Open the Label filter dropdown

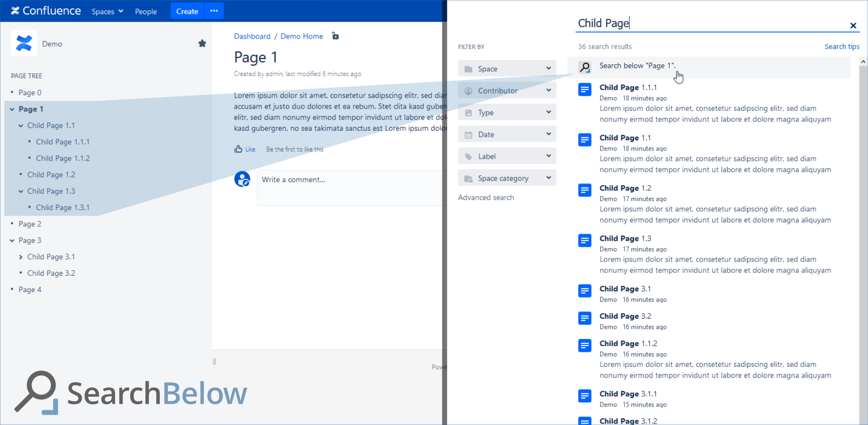[x=507, y=156]
